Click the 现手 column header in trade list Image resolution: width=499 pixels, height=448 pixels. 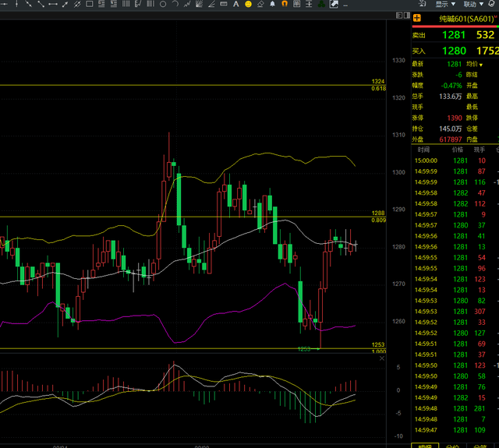click(x=480, y=150)
